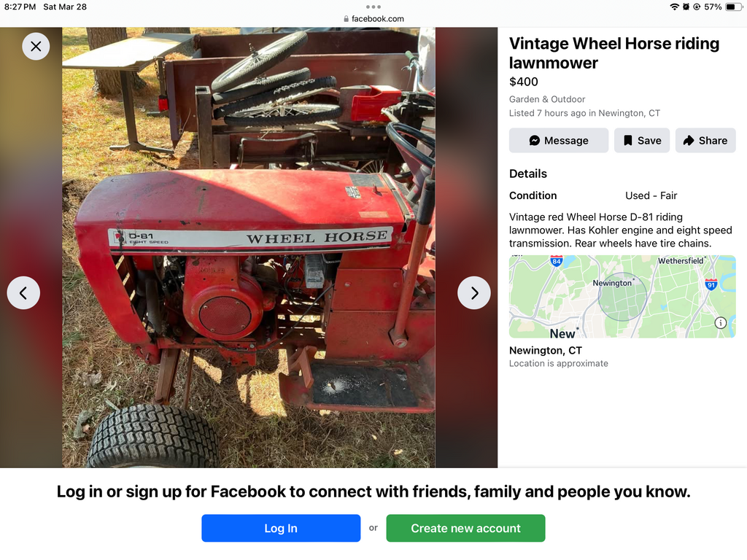Click the blue Log In button
The height and width of the screenshot is (560, 747).
281,528
